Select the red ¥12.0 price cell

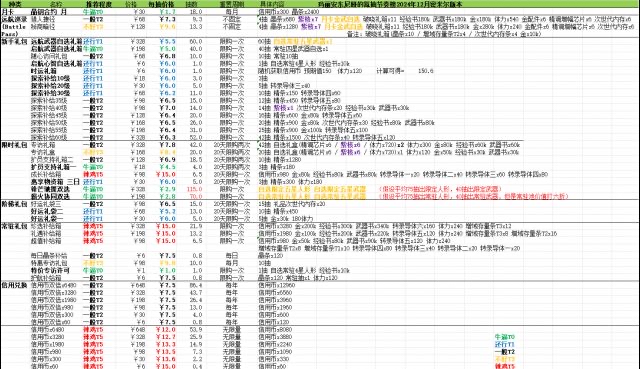167,329
